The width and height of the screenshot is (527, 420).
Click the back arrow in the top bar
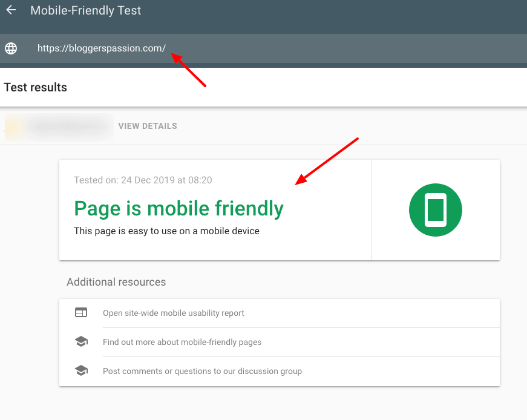tap(11, 10)
